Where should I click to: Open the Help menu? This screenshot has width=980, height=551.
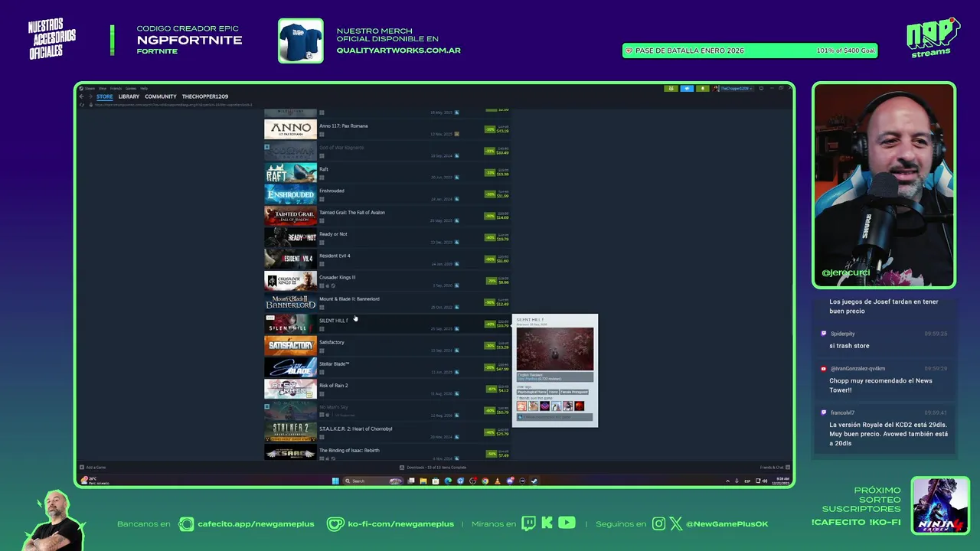click(144, 89)
